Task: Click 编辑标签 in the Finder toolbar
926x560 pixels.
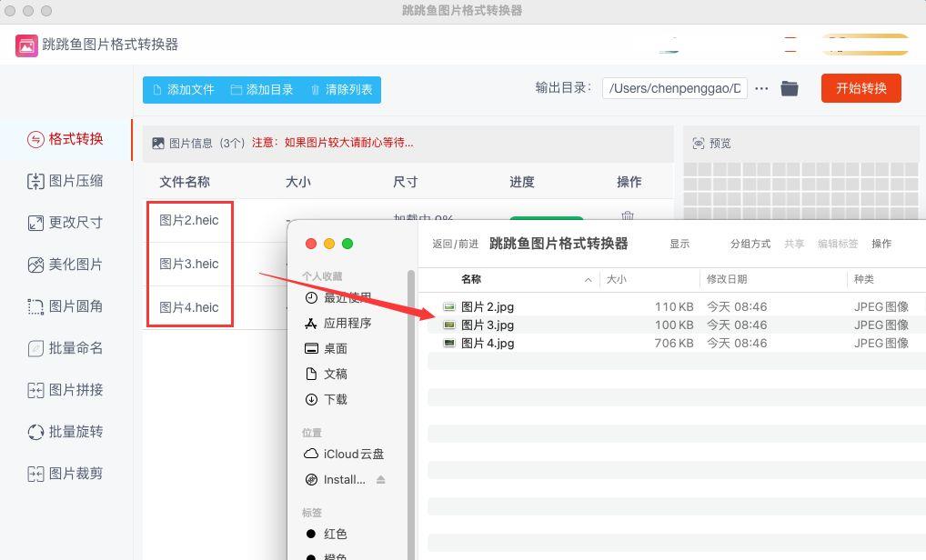Action: 838,243
